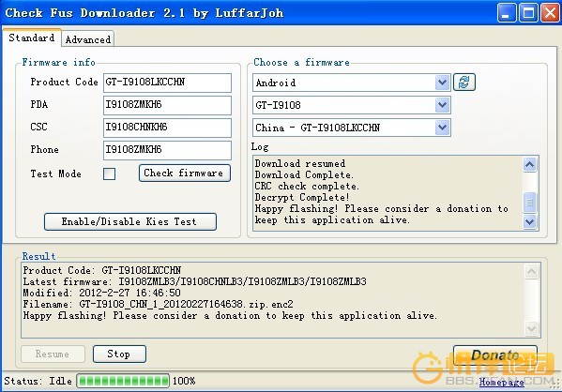Click the Product Code input field

(x=167, y=83)
